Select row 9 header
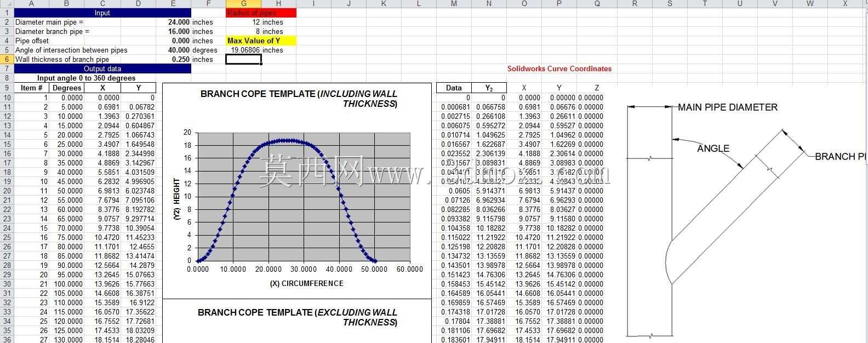This screenshot has height=343, width=868. (7, 88)
